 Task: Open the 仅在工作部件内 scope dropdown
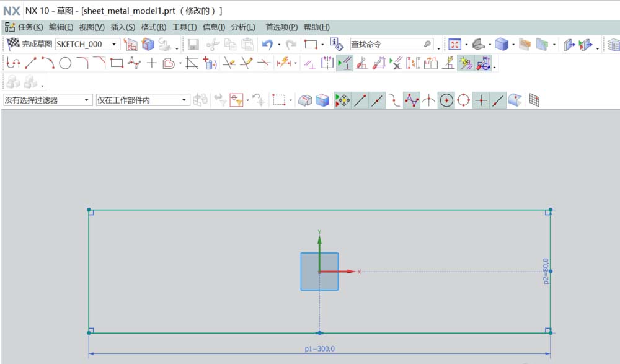point(184,100)
